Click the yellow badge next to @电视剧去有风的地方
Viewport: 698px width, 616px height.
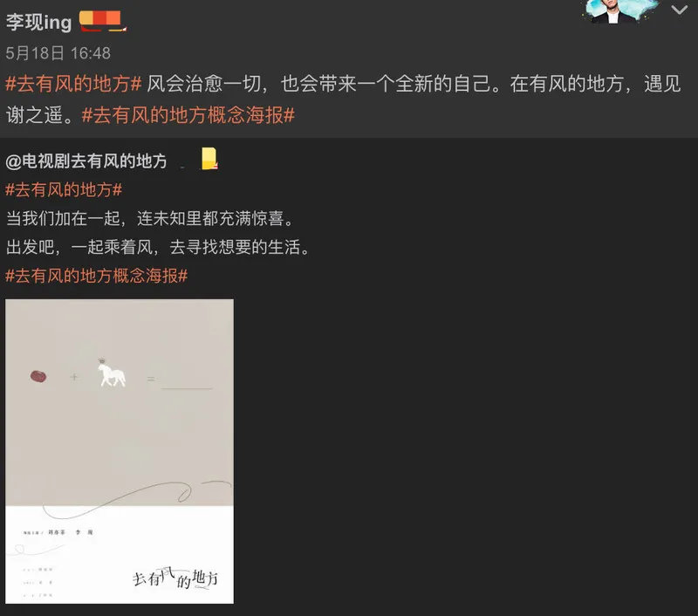click(x=209, y=159)
